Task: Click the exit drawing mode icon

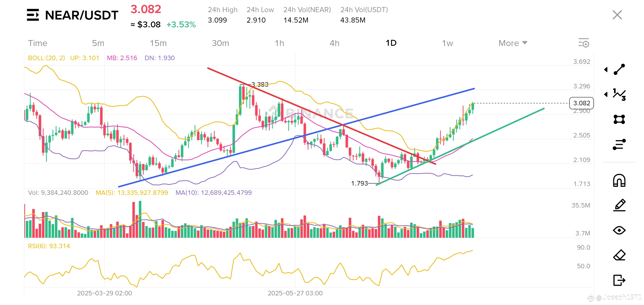Action: (x=619, y=280)
